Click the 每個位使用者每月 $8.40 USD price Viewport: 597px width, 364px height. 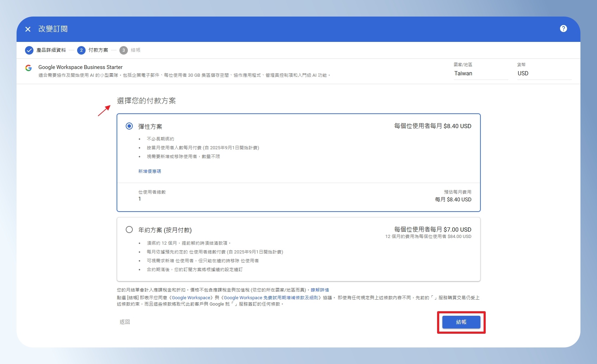433,126
